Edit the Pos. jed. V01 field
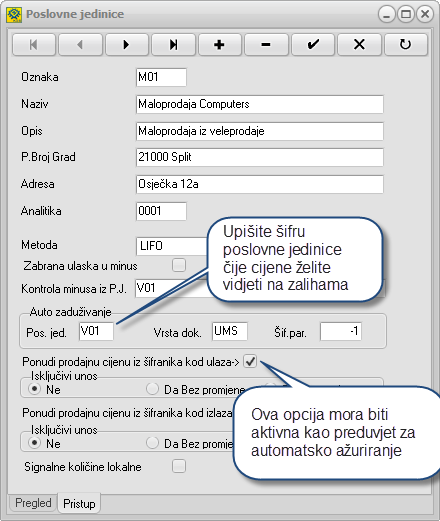440x521 pixels. coord(96,331)
